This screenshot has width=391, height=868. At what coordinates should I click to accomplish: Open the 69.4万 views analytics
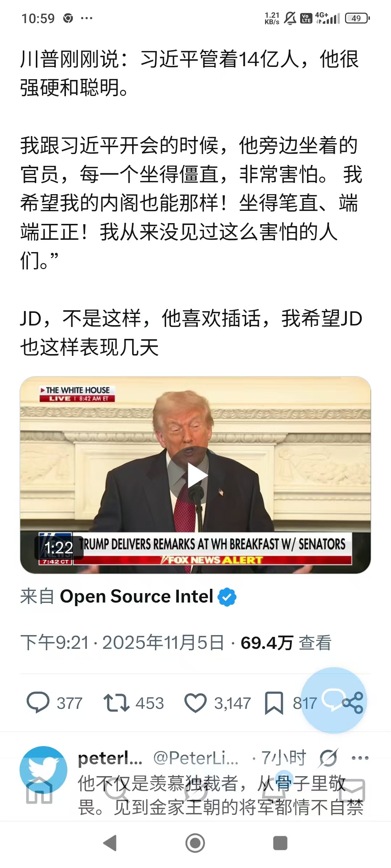[286, 643]
